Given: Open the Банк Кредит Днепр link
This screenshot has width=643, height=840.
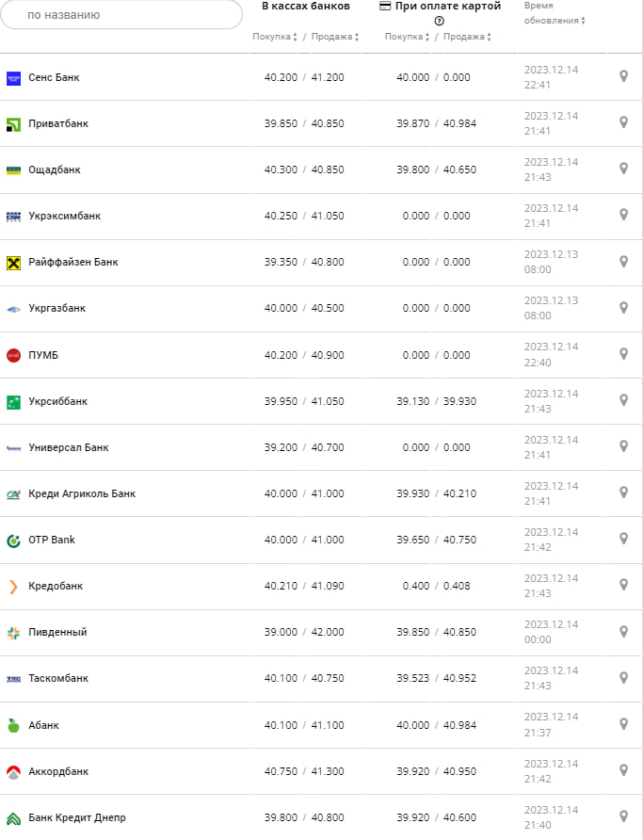Looking at the screenshot, I should tap(77, 817).
